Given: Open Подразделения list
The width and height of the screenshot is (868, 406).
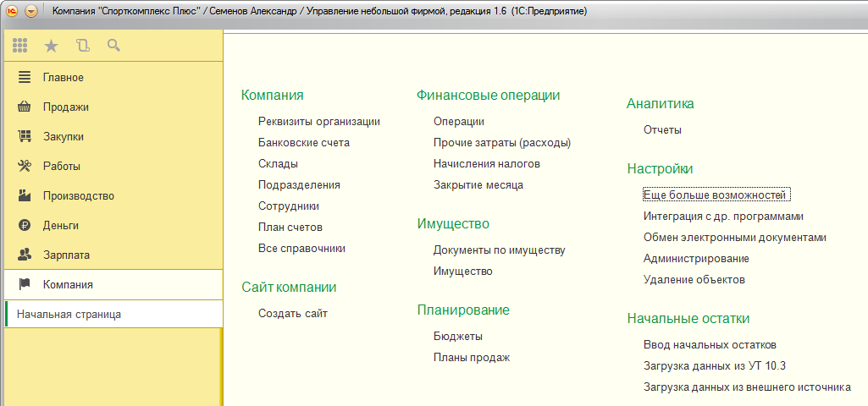Looking at the screenshot, I should point(299,184).
